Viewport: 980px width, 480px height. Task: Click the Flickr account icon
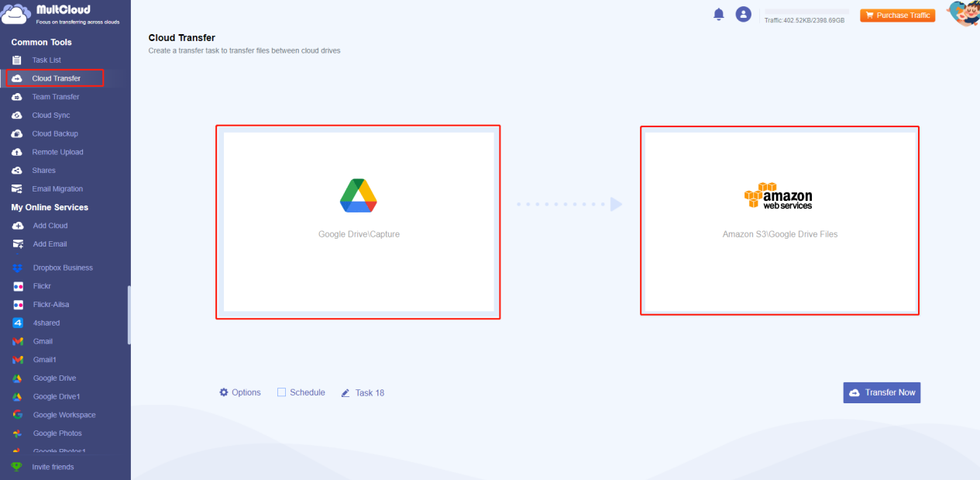click(x=18, y=286)
